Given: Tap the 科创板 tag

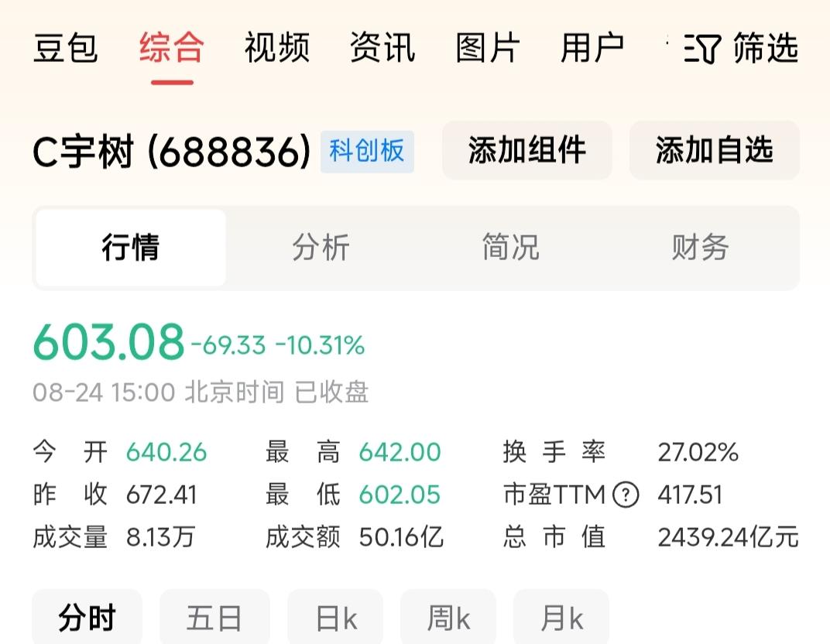Looking at the screenshot, I should point(367,152).
